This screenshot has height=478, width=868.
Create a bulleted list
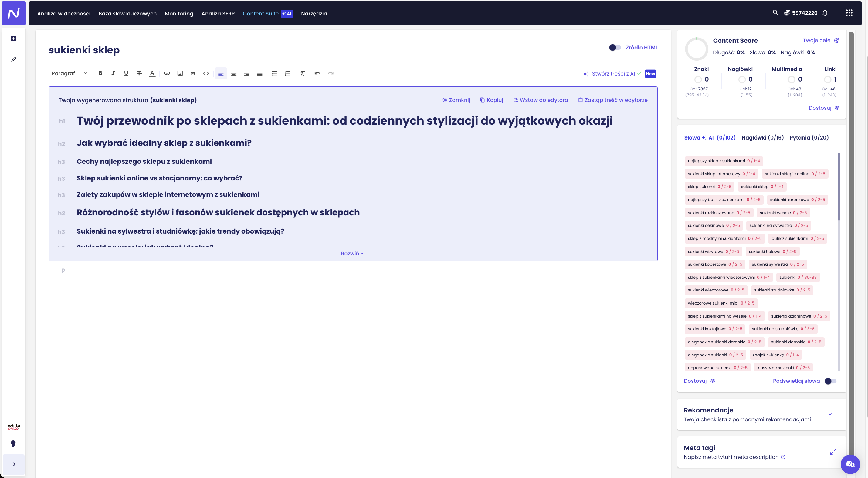tap(274, 73)
